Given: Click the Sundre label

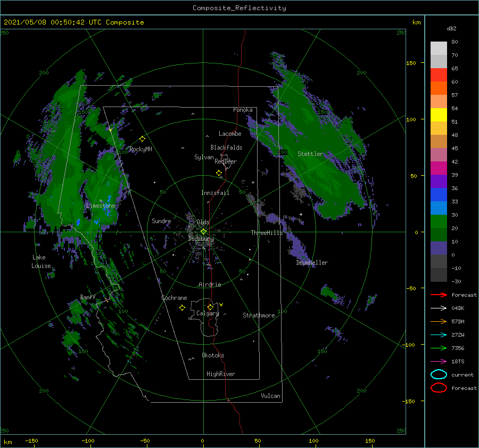Looking at the screenshot, I should pyautogui.click(x=161, y=221).
